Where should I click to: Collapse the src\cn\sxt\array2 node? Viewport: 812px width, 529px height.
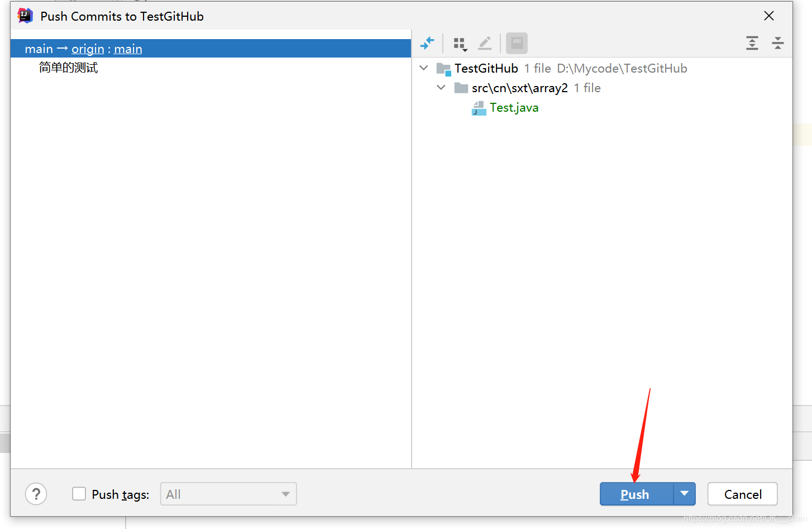pyautogui.click(x=441, y=88)
